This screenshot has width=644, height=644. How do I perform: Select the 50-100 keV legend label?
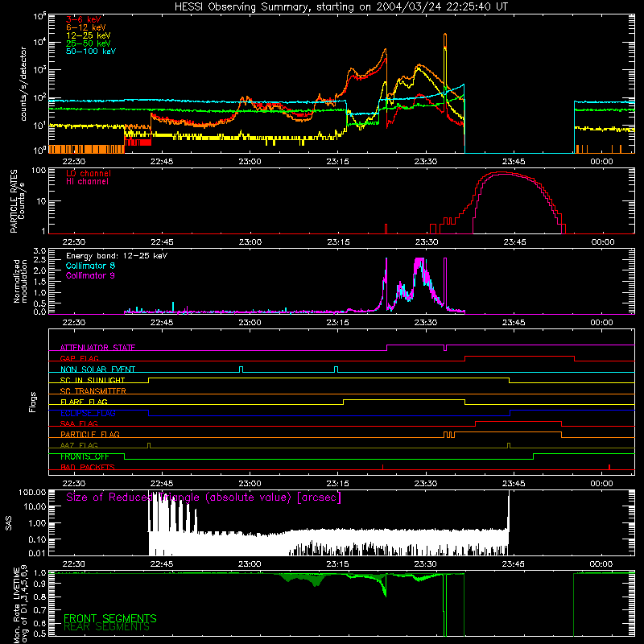91,52
